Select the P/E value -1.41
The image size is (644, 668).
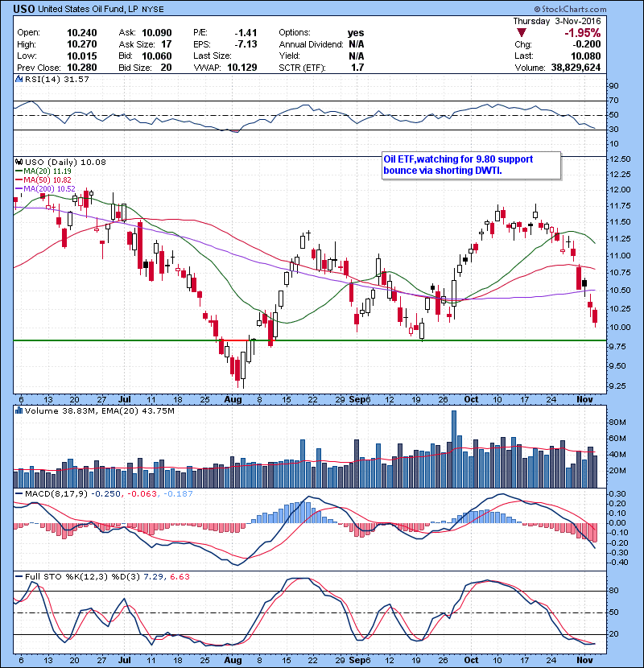pos(246,33)
